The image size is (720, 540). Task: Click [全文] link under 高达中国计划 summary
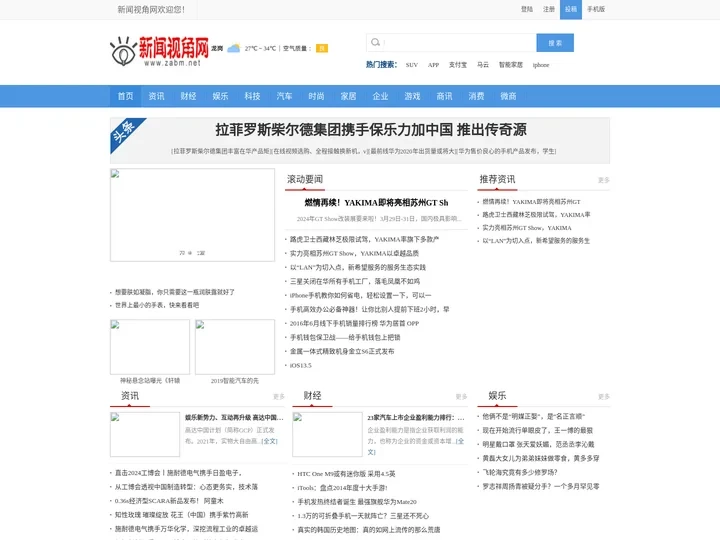[x=270, y=441]
